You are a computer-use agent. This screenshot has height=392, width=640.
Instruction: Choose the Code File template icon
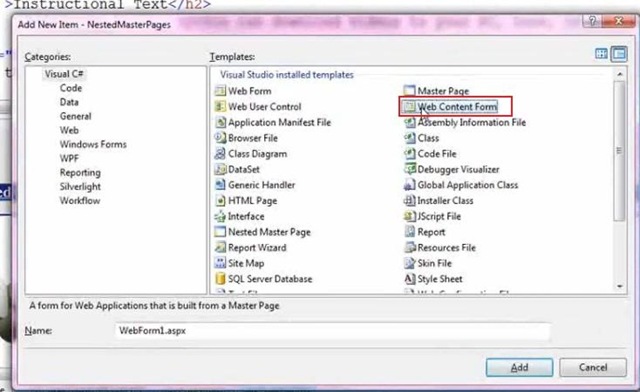pyautogui.click(x=409, y=154)
